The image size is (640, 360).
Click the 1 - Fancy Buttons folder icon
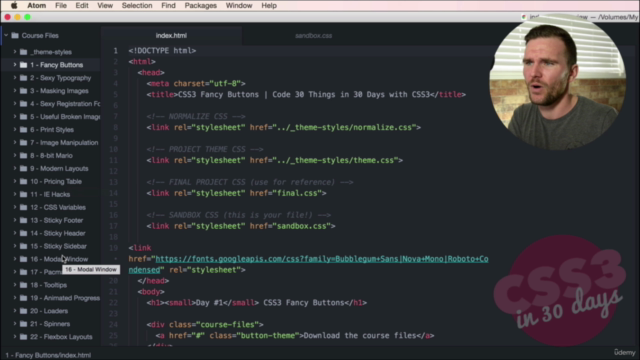23,65
